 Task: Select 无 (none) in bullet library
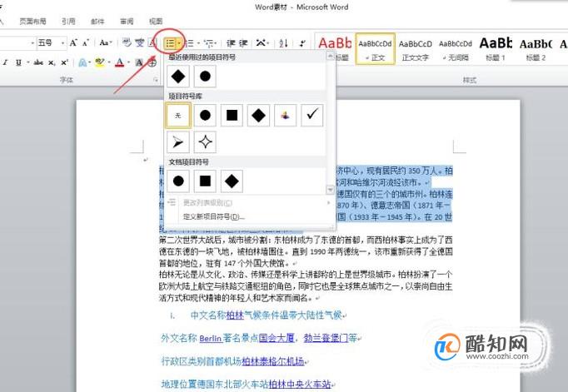(178, 116)
